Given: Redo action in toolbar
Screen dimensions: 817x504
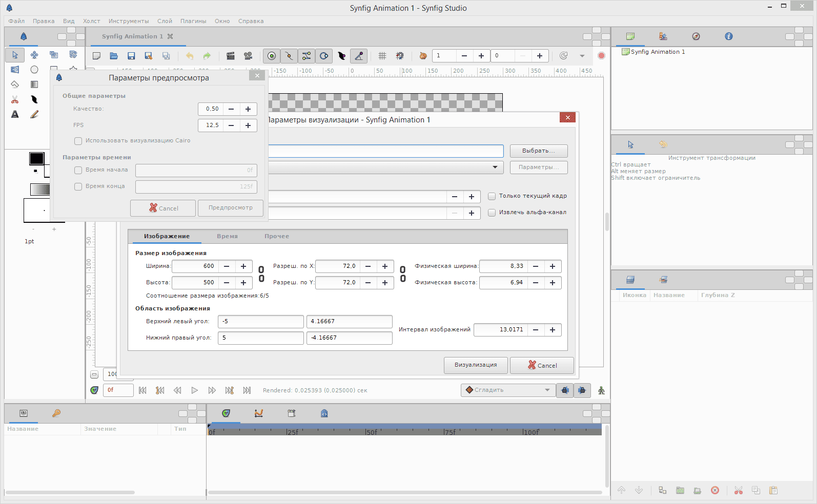Looking at the screenshot, I should tap(207, 56).
